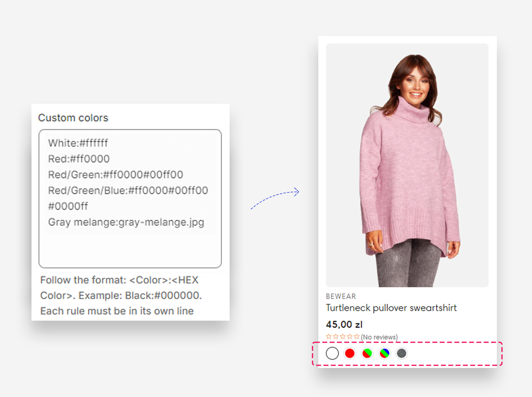Click the 45,00 zl price
This screenshot has height=397, width=532.
click(x=344, y=324)
